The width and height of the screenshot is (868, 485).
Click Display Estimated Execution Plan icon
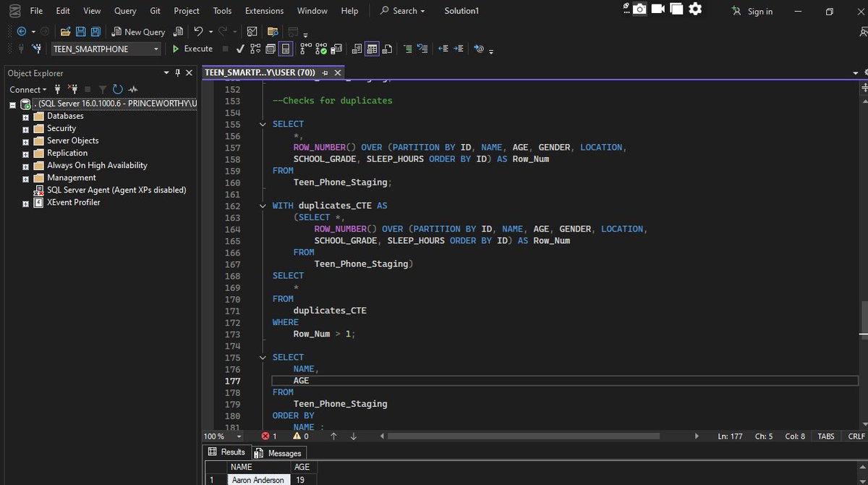pos(255,48)
